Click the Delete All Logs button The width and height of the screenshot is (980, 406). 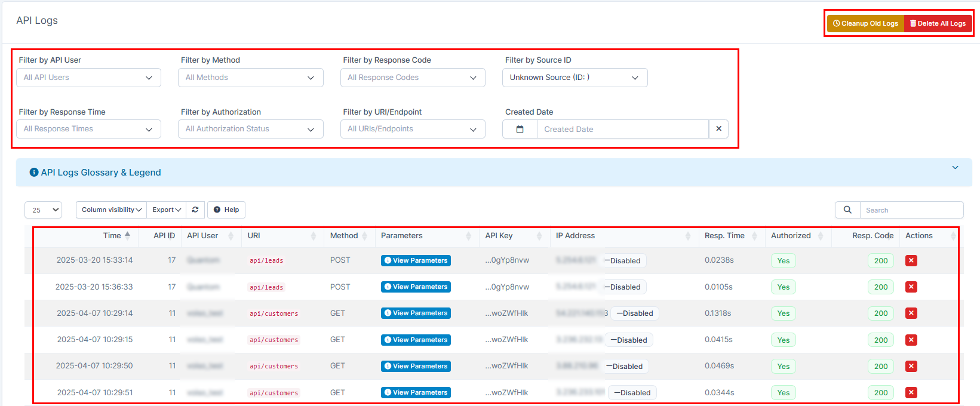(938, 23)
